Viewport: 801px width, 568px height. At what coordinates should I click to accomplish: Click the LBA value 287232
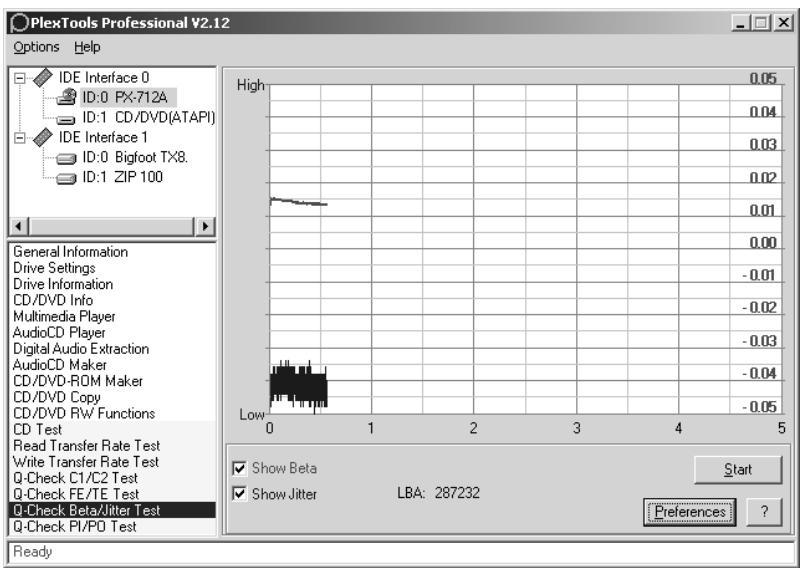[457, 493]
